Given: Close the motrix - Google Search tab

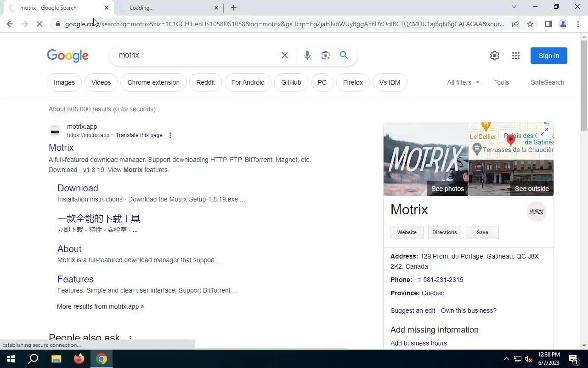Looking at the screenshot, I should click(x=107, y=8).
